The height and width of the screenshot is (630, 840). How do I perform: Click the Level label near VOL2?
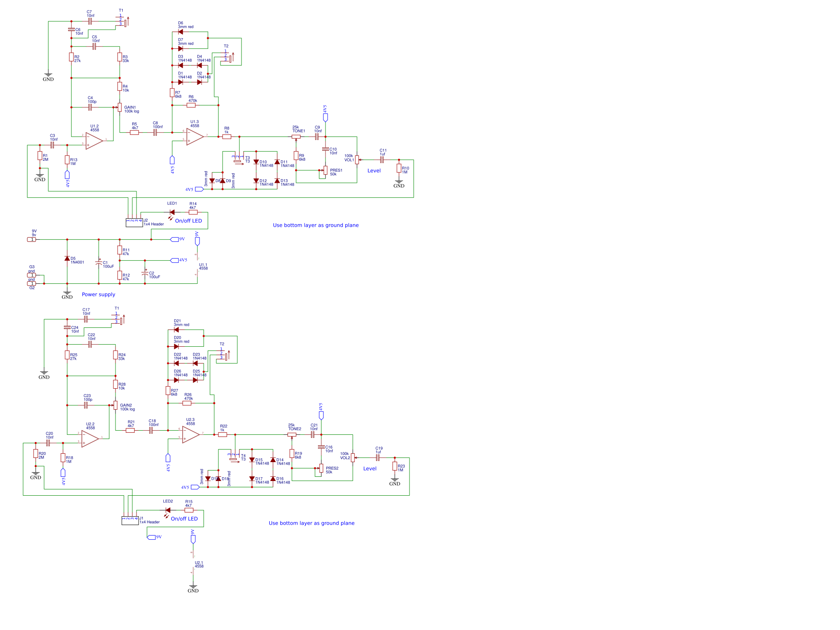click(x=370, y=468)
